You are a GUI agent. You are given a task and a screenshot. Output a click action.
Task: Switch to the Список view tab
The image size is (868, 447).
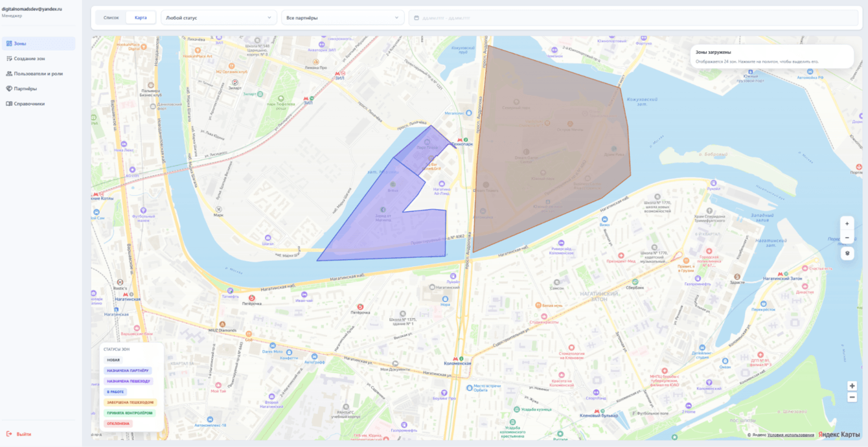tap(111, 17)
